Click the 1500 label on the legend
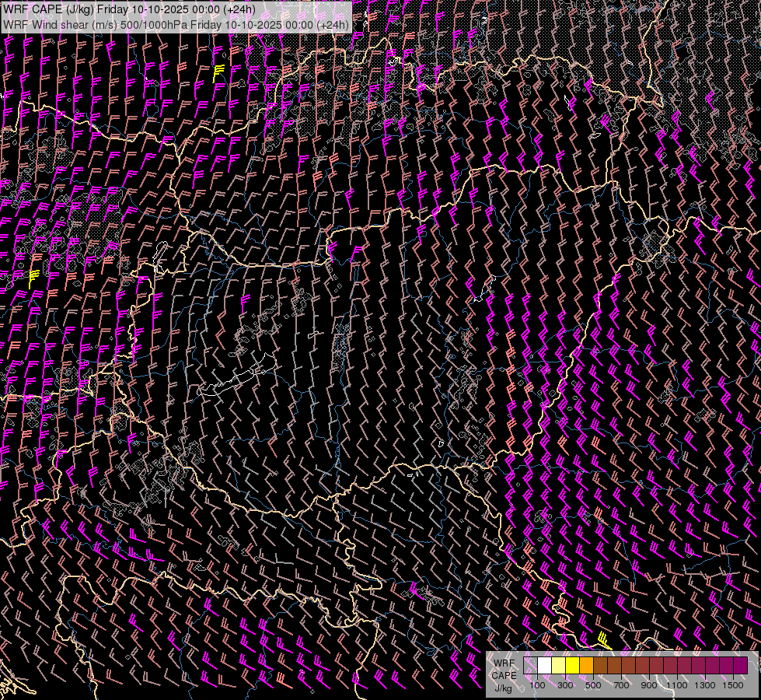This screenshot has height=700, width=761. click(733, 685)
